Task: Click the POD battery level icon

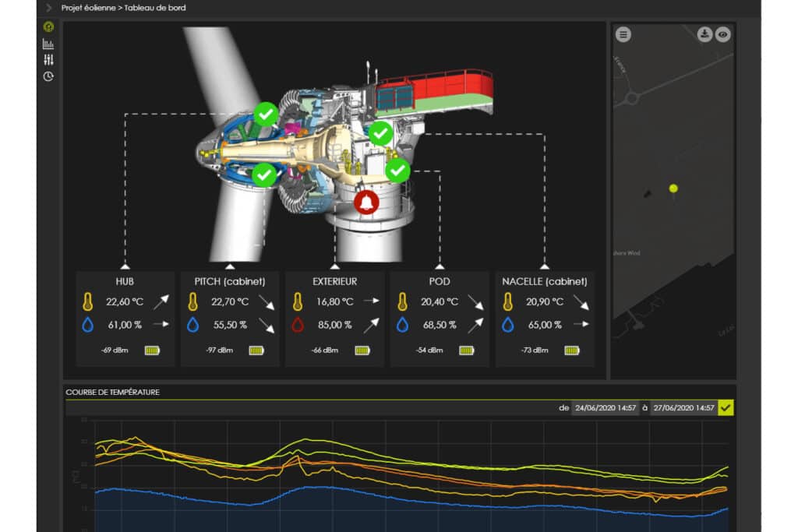Action: click(467, 351)
